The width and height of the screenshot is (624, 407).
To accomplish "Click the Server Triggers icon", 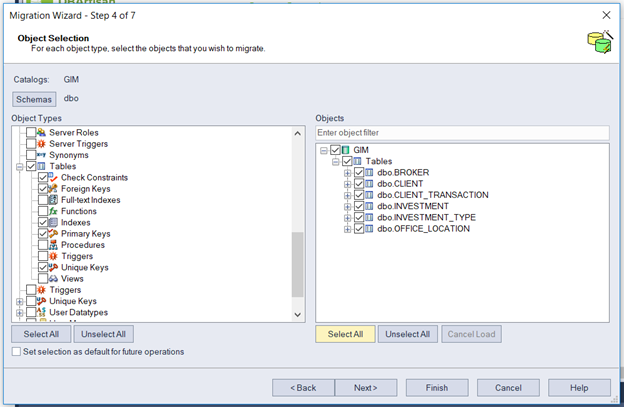I will (41, 143).
